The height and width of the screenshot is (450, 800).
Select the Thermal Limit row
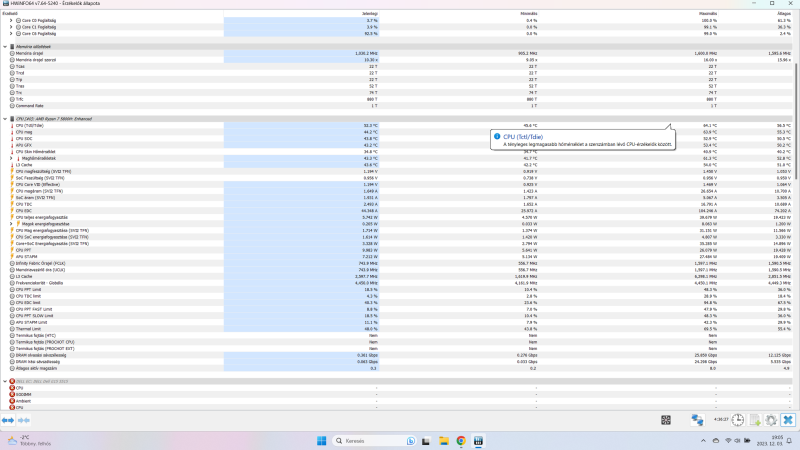397,329
